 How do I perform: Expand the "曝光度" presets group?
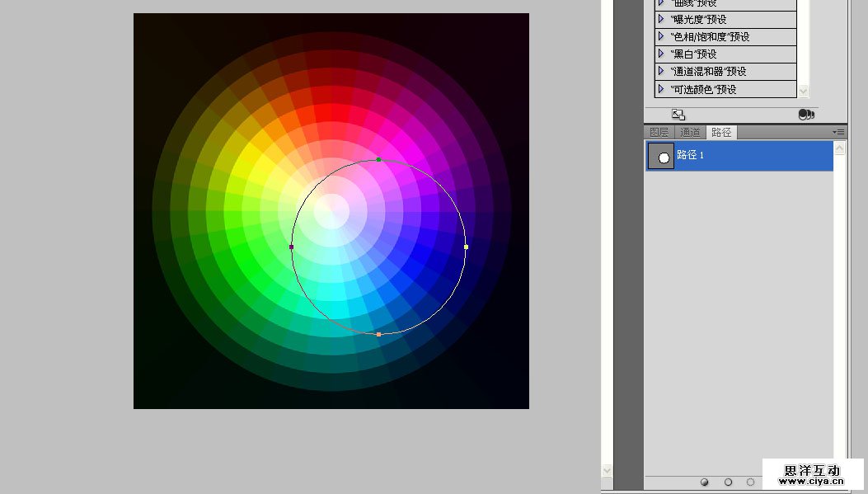(x=661, y=19)
